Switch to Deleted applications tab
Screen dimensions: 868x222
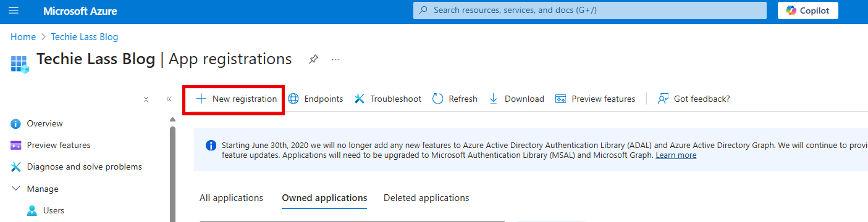[426, 198]
